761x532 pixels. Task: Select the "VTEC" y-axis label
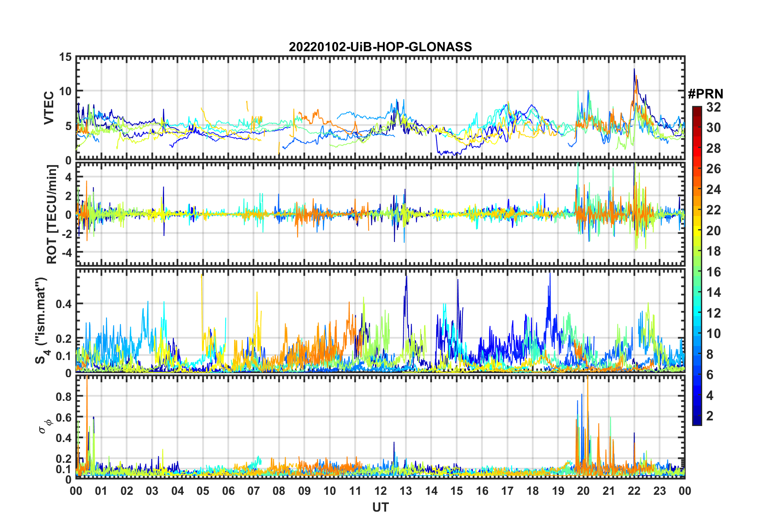(49, 108)
